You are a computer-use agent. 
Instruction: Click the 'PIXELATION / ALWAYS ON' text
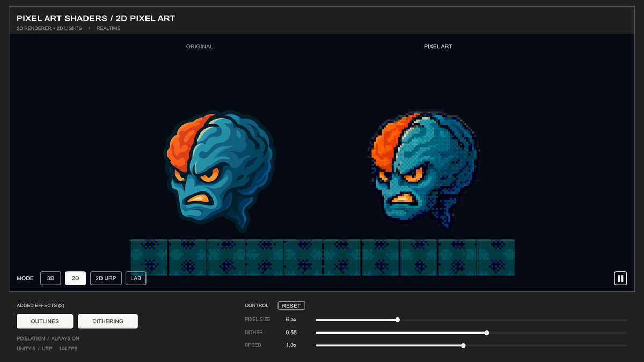pos(48,339)
